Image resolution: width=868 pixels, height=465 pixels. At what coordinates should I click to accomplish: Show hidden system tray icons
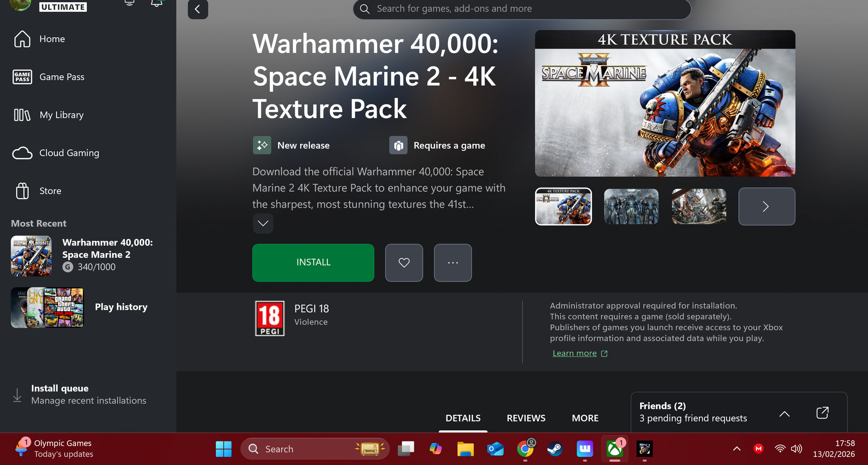coord(736,449)
